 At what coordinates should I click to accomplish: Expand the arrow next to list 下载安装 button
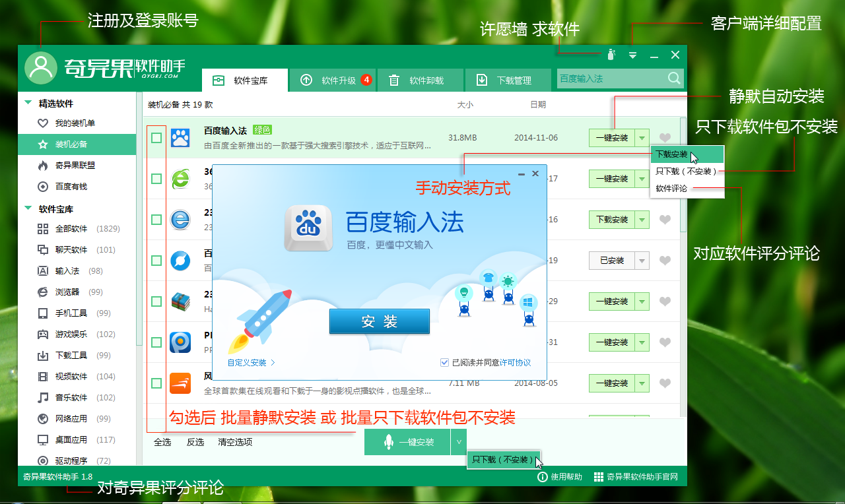tap(642, 220)
